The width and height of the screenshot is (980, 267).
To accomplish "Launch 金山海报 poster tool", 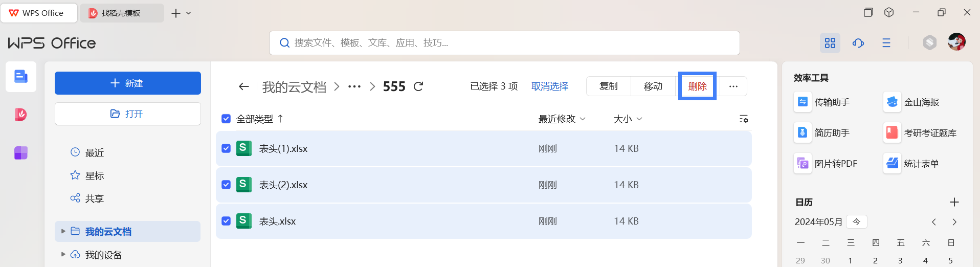I will click(911, 102).
